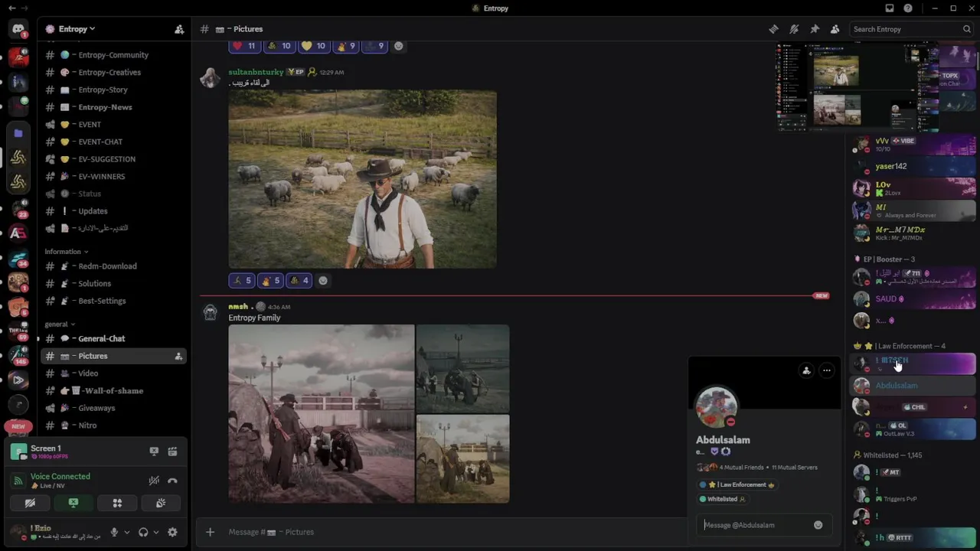Open User Settings gear

[x=172, y=532]
